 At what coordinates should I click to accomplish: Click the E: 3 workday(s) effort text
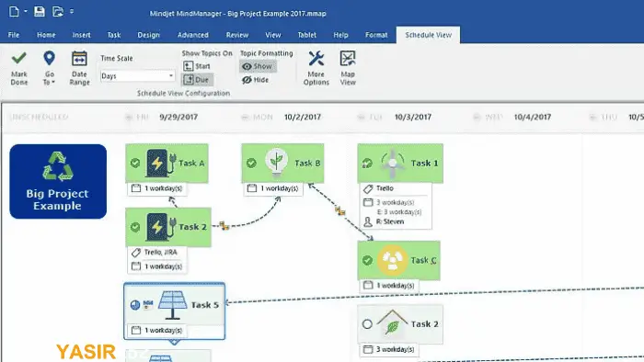pyautogui.click(x=399, y=212)
